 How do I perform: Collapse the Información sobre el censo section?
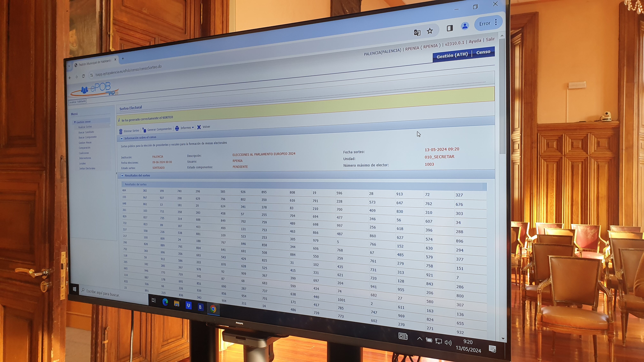(x=122, y=138)
